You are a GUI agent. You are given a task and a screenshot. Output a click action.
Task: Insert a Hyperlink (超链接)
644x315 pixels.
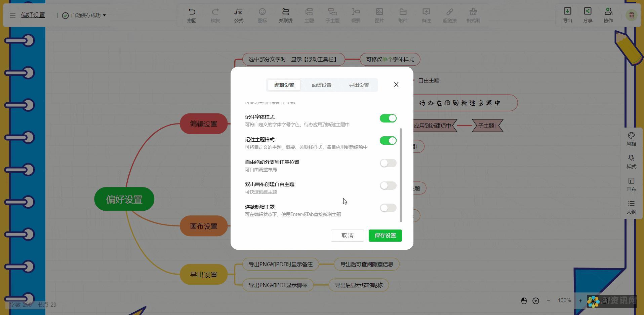pyautogui.click(x=450, y=15)
